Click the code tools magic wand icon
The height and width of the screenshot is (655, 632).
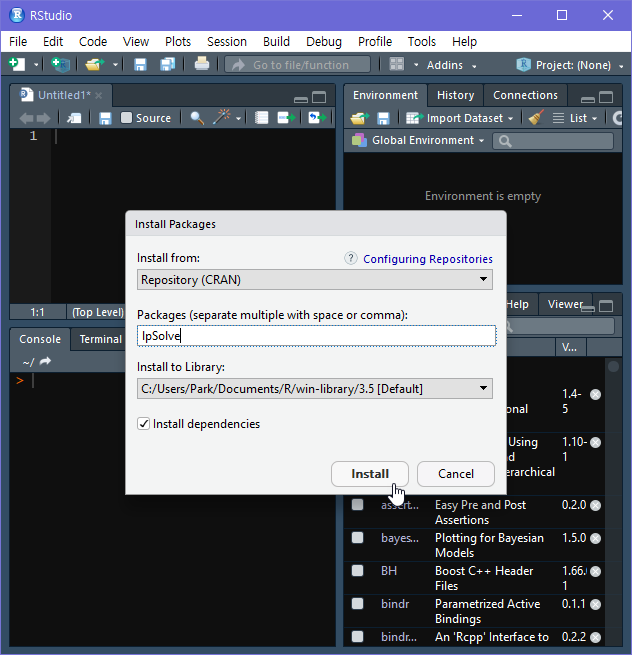pyautogui.click(x=221, y=117)
